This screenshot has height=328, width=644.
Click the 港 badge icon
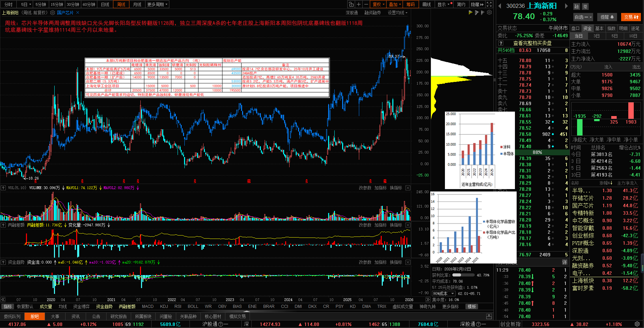click(585, 6)
